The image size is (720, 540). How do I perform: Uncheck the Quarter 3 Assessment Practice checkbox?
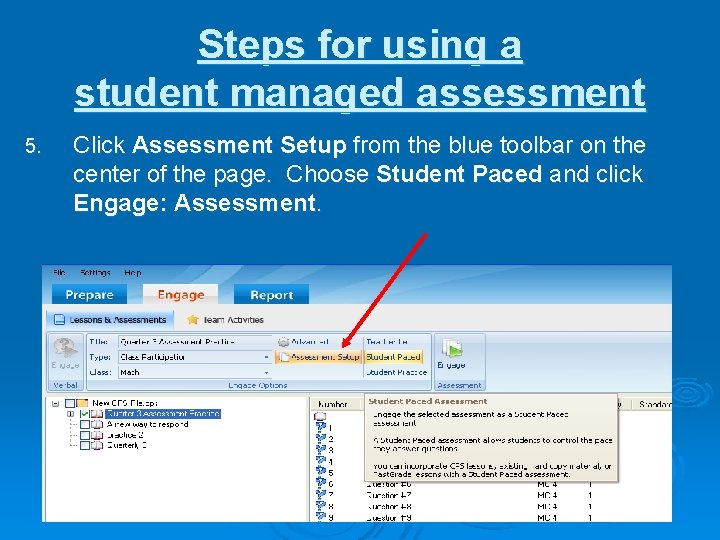point(84,414)
